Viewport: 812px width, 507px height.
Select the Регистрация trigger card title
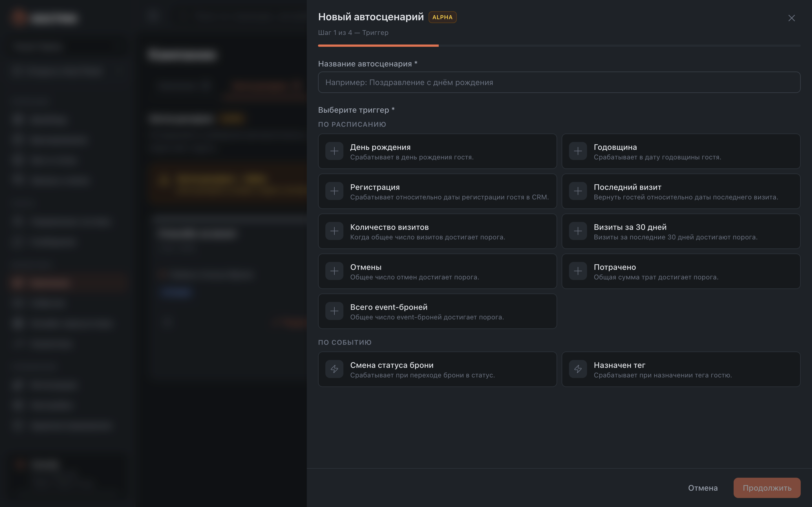click(375, 187)
